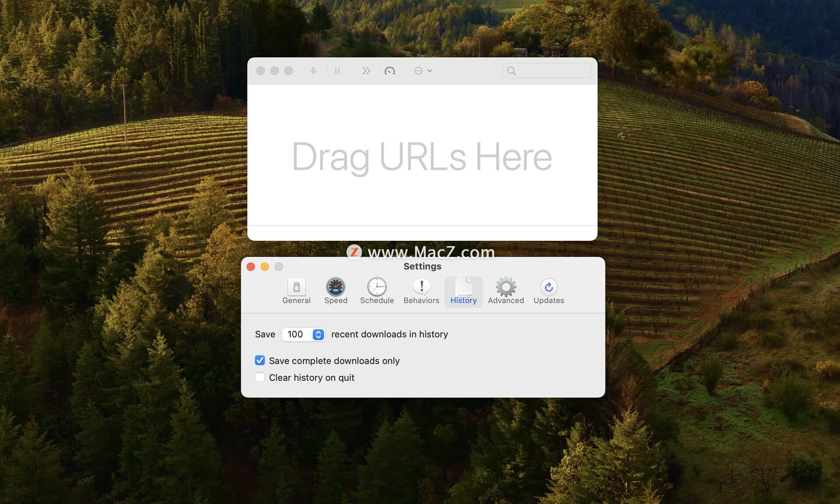Switch to the Behaviors tab
Viewport: 840px width, 504px height.
click(x=421, y=292)
